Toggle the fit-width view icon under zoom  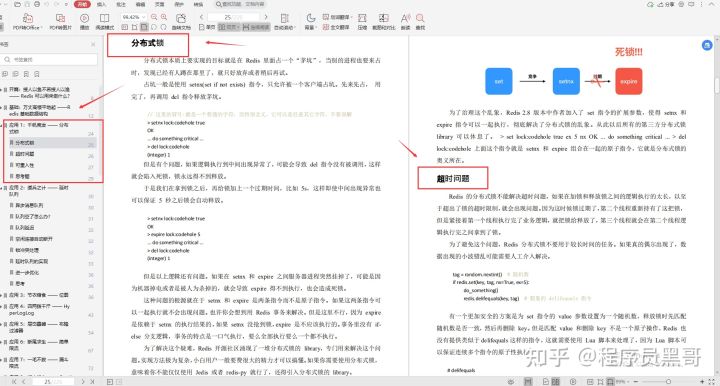[x=135, y=28]
